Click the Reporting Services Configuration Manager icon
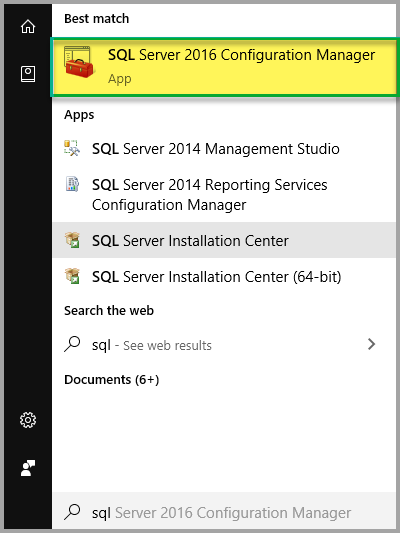The height and width of the screenshot is (533, 400). (x=72, y=184)
